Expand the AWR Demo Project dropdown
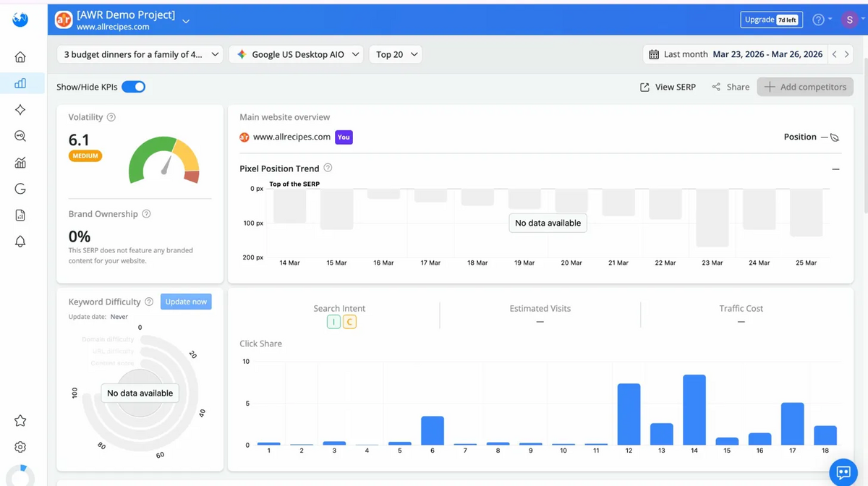This screenshot has width=868, height=486. point(186,21)
